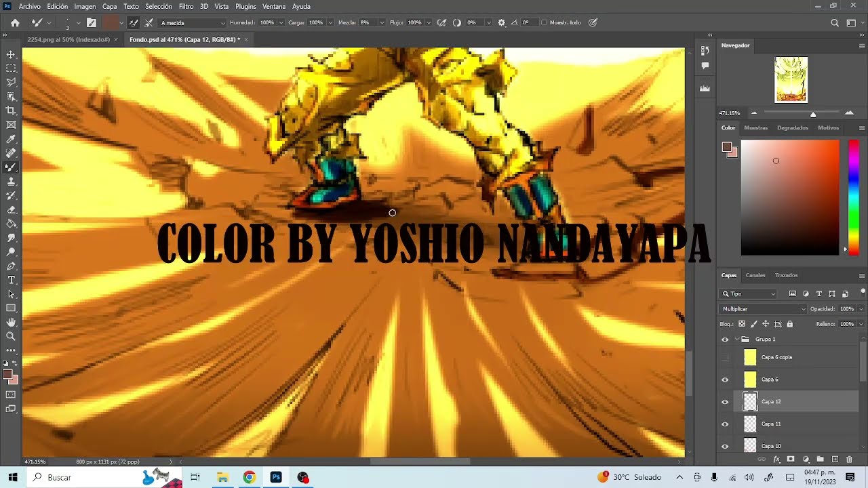Hide the Capa 10 layer

click(725, 446)
